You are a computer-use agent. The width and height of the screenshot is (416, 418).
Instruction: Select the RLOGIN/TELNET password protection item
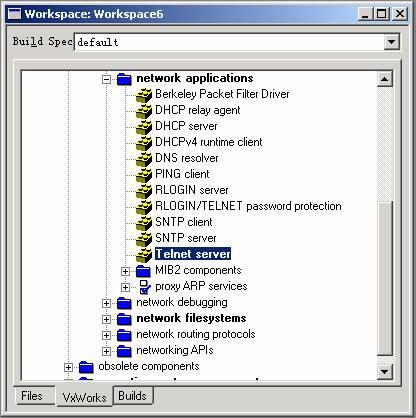248,206
